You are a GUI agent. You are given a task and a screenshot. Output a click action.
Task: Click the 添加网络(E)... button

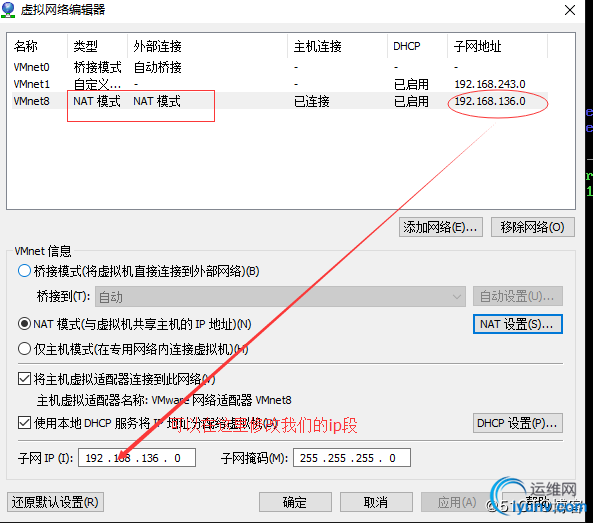tap(441, 227)
